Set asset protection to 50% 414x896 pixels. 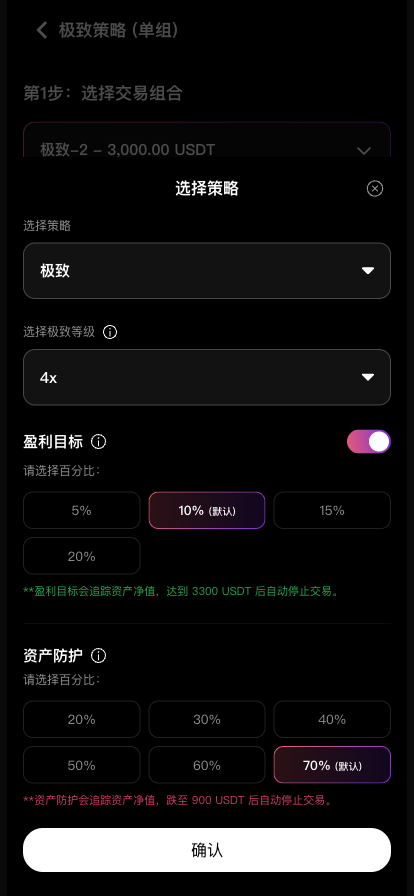[x=82, y=765]
